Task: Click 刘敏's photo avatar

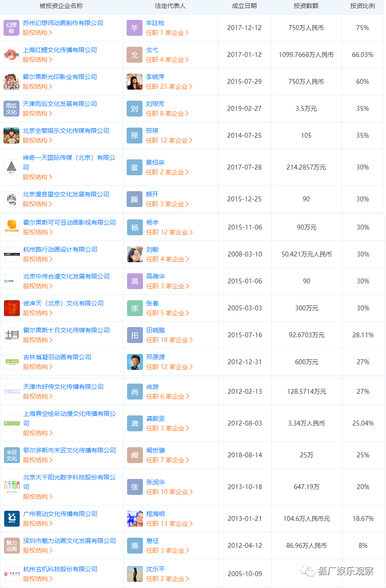Action: [135, 254]
